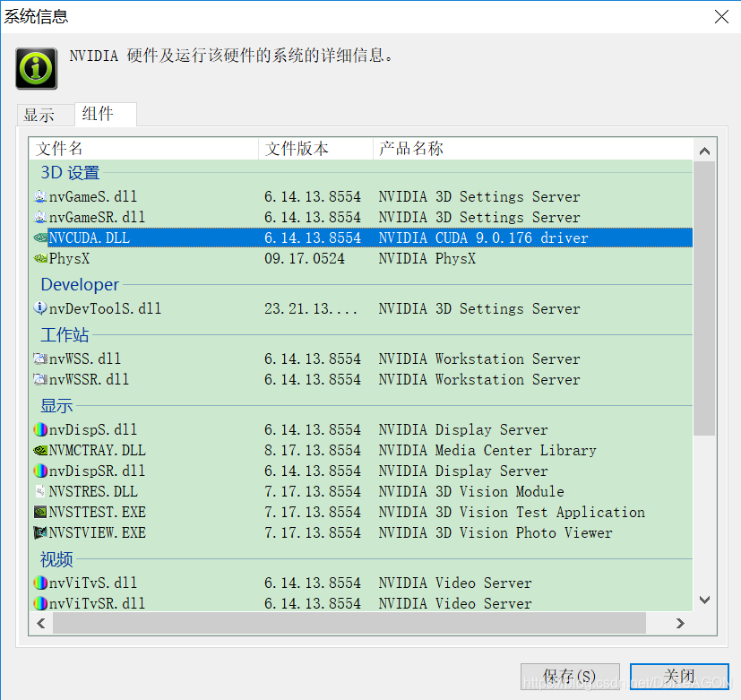Viewport: 741px width, 700px height.
Task: Select the Developer section header
Action: click(x=79, y=284)
